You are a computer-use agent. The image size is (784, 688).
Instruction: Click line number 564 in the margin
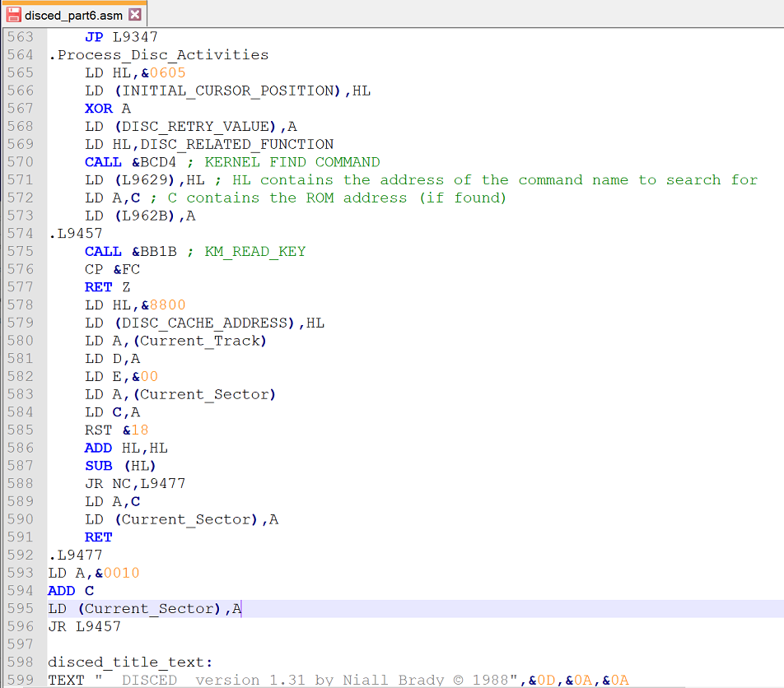point(21,55)
